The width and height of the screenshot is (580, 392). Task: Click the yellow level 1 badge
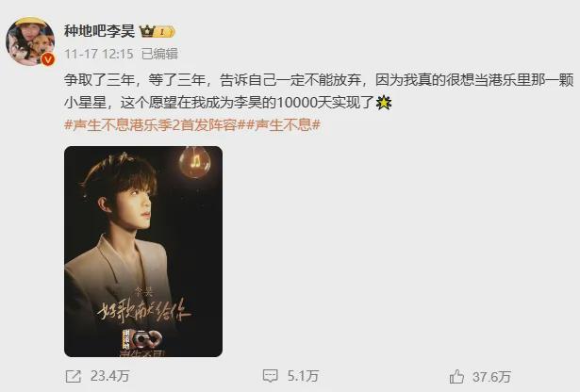pyautogui.click(x=164, y=32)
